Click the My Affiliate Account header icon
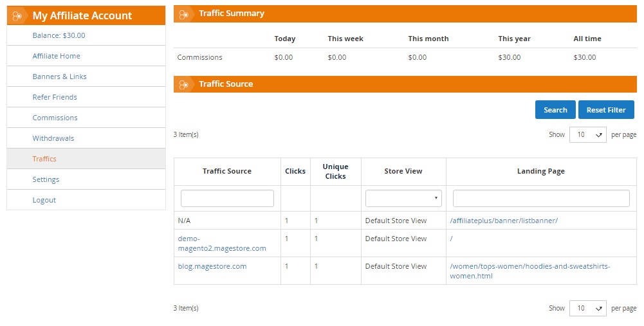Image resolution: width=644 pixels, height=326 pixels. [x=18, y=16]
